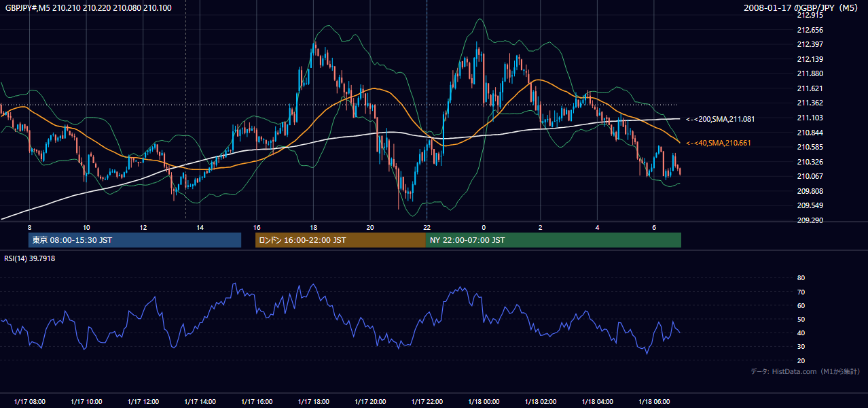Click price axis value 211.621

click(810, 88)
